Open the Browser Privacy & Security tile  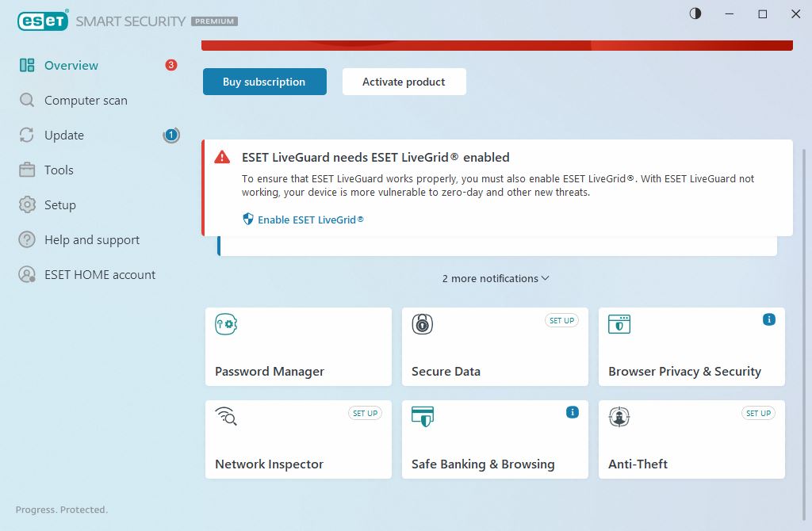click(x=691, y=347)
